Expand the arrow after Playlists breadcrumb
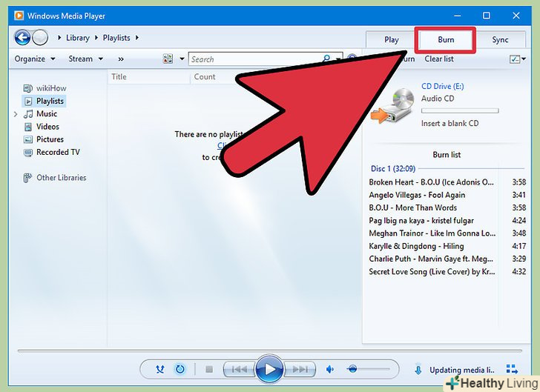The width and height of the screenshot is (540, 392). pyautogui.click(x=137, y=38)
